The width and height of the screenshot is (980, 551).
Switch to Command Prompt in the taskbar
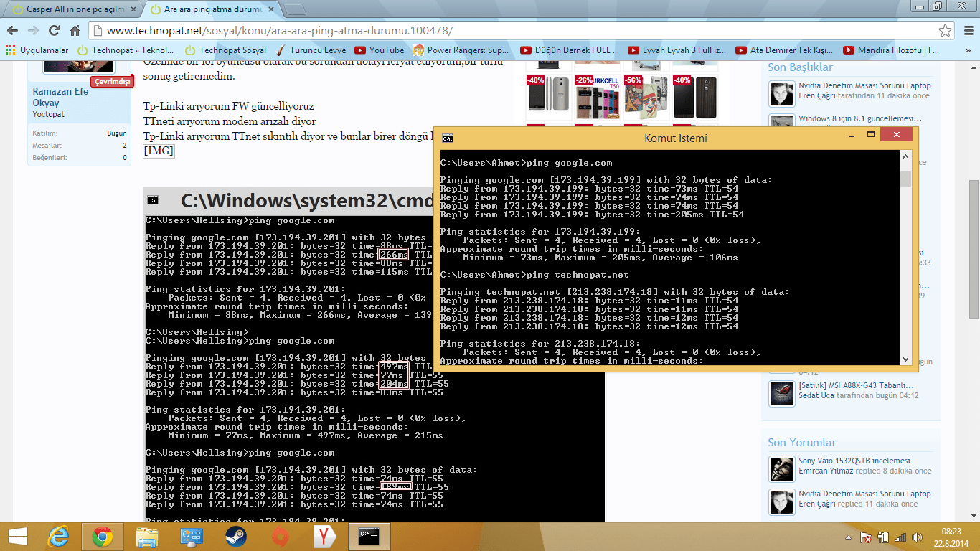369,537
